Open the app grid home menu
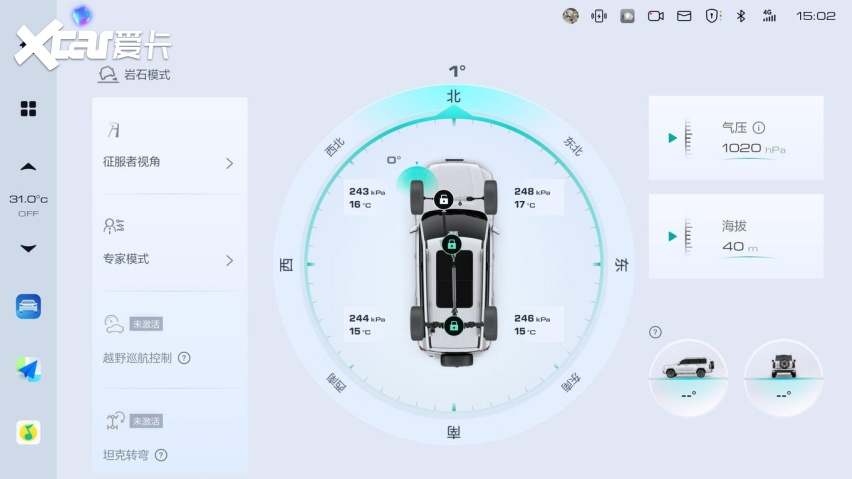This screenshot has height=479, width=852. (28, 109)
